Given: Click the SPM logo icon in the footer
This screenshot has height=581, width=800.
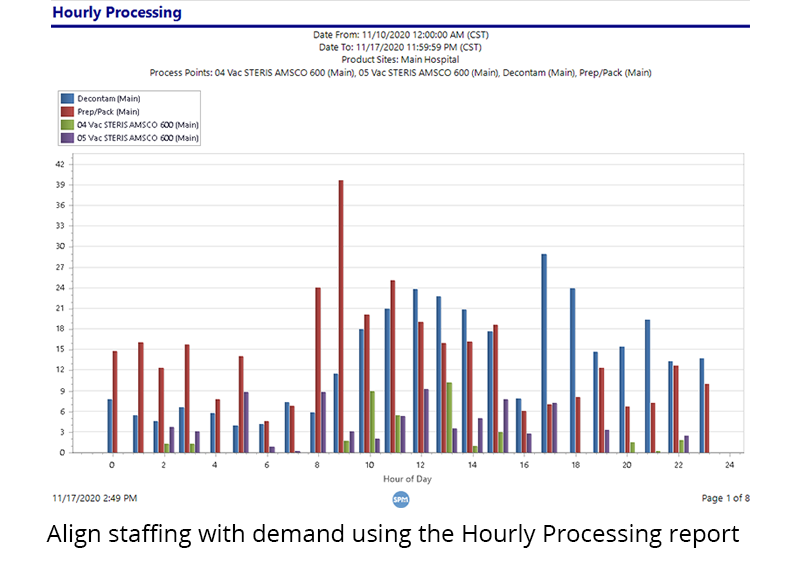Looking at the screenshot, I should tap(401, 499).
